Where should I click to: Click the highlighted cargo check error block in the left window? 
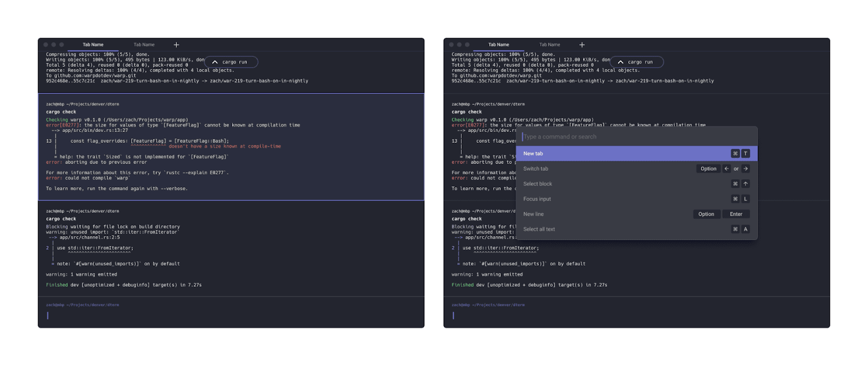click(231, 147)
